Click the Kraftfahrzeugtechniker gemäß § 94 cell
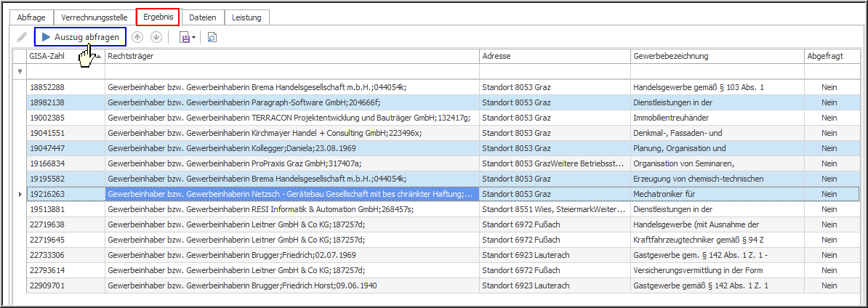Image resolution: width=868 pixels, height=308 pixels. click(x=717, y=240)
